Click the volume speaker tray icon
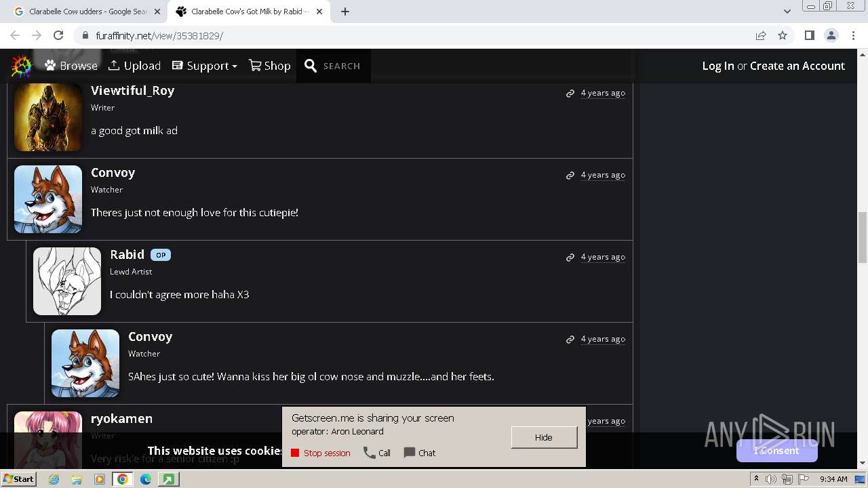 [771, 479]
